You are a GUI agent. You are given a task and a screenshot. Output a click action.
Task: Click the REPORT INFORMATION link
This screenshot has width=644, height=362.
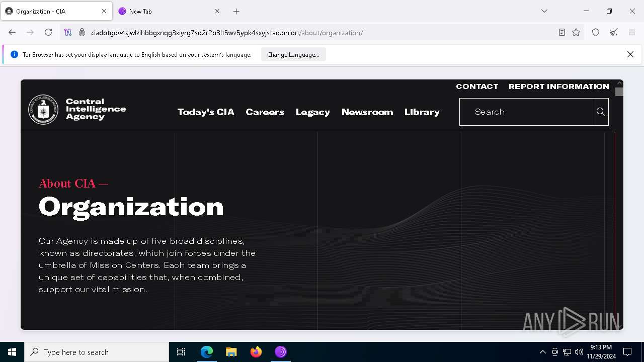point(559,86)
